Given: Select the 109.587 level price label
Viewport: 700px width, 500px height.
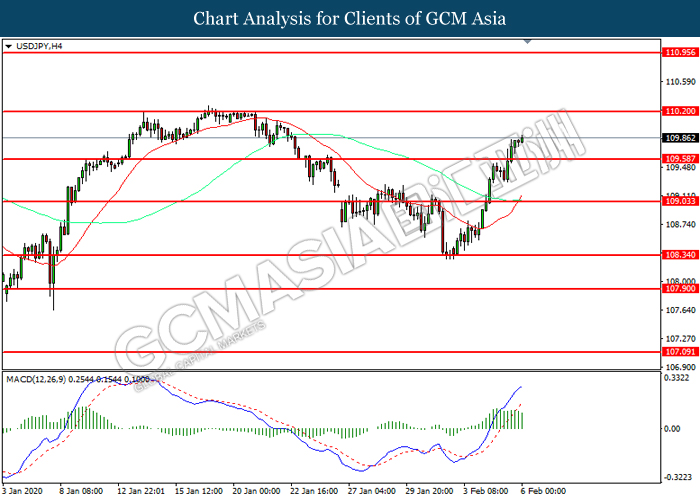Looking at the screenshot, I should (680, 159).
